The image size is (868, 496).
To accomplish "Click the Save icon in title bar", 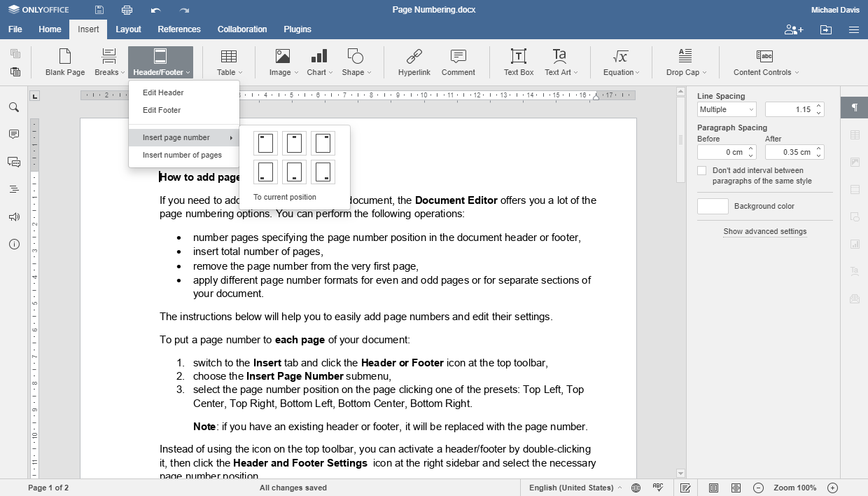I will pos(99,10).
